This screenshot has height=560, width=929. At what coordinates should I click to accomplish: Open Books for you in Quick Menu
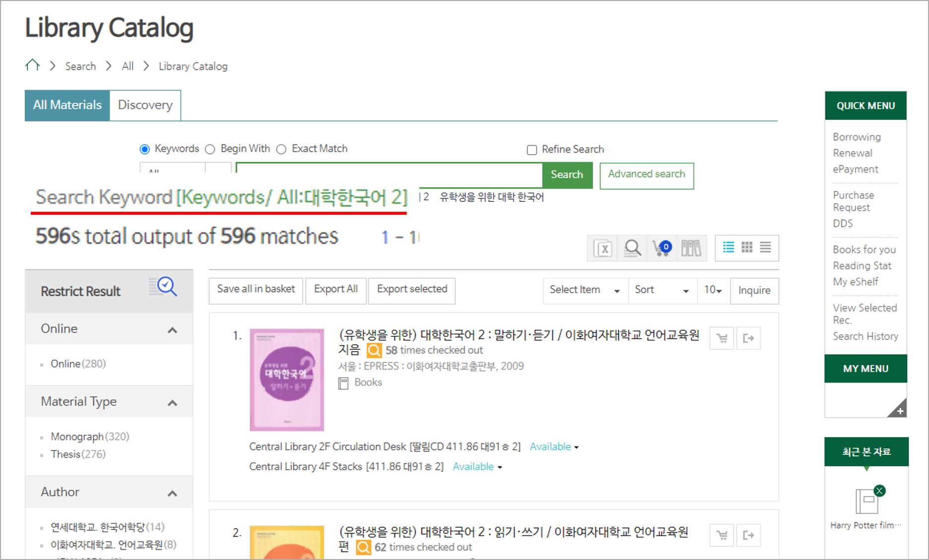point(864,249)
